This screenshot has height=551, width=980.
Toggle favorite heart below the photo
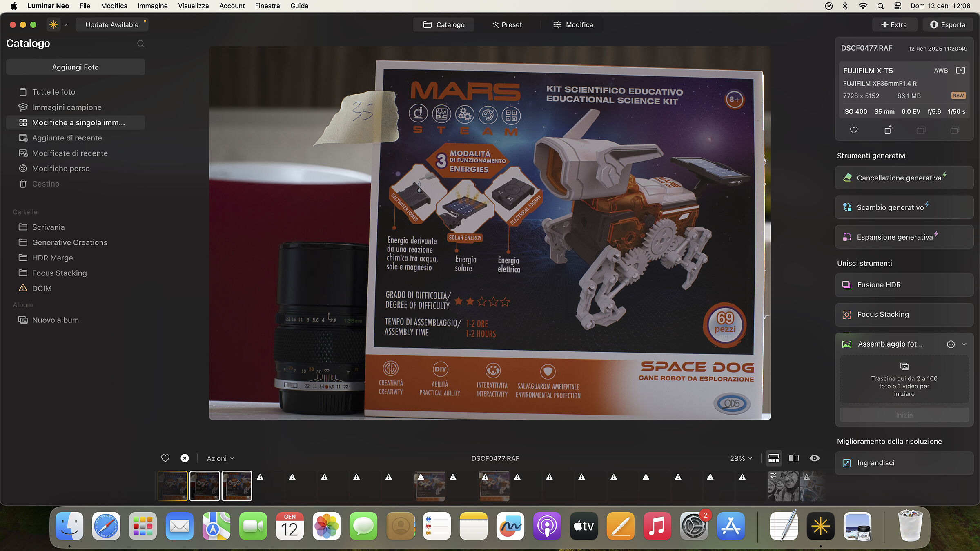pyautogui.click(x=165, y=458)
